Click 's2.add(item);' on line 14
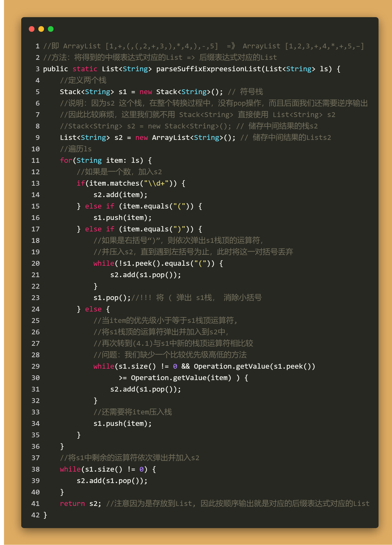The height and width of the screenshot is (545, 392). pos(120,195)
